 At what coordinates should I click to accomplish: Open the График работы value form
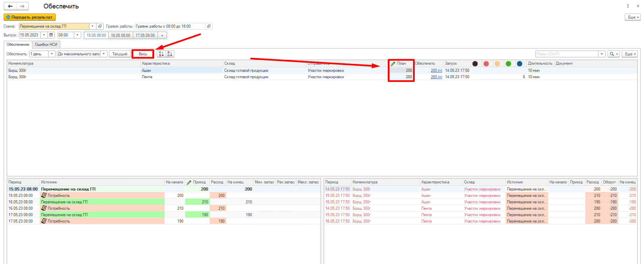[x=209, y=26]
